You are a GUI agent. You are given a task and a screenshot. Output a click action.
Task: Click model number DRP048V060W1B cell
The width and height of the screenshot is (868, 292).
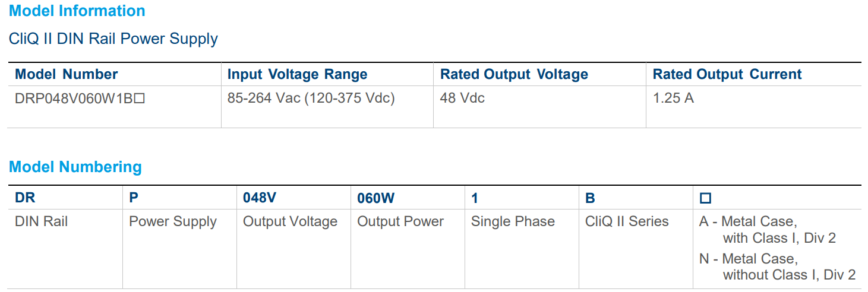pyautogui.click(x=80, y=99)
